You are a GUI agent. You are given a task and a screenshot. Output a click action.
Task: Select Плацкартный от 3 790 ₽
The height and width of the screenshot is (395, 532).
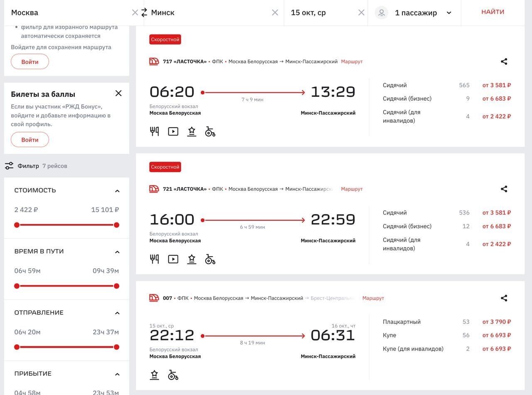tap(447, 322)
